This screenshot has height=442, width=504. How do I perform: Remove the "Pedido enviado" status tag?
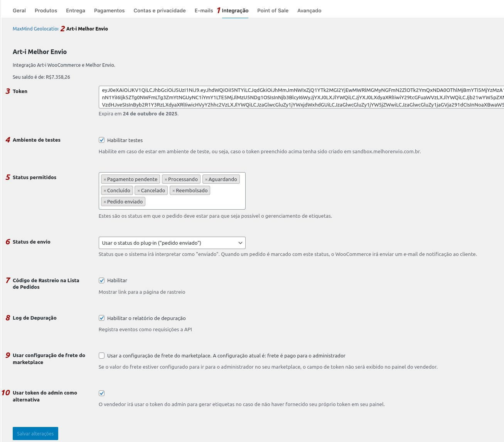tap(105, 202)
